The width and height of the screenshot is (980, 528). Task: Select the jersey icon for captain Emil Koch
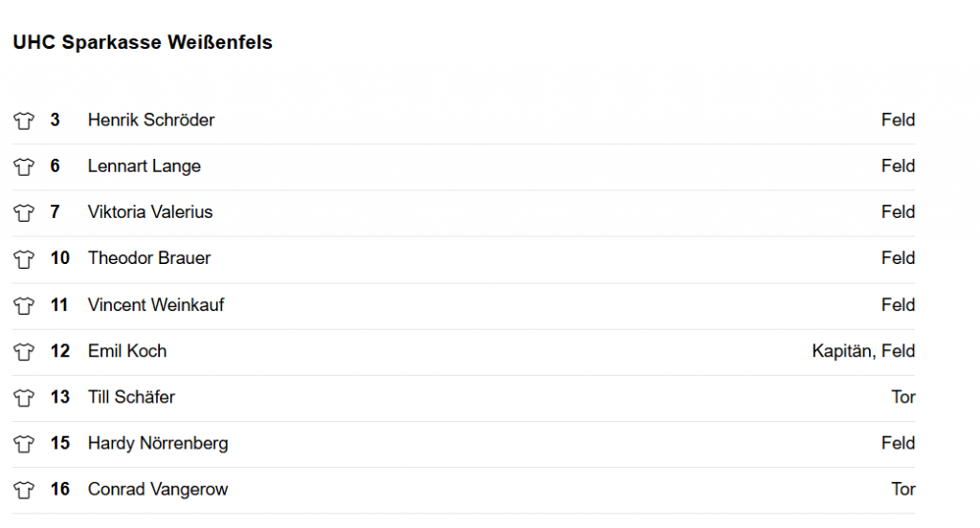[x=24, y=352]
